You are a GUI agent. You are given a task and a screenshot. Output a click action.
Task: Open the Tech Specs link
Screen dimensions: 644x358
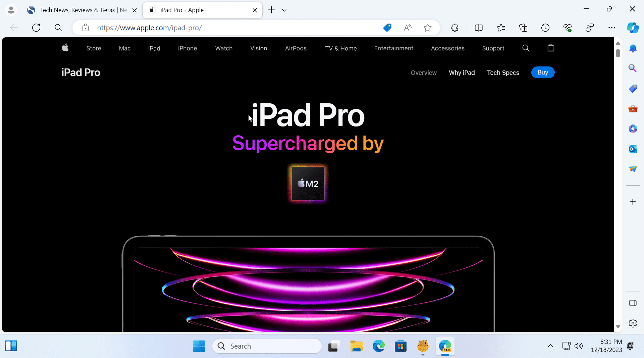pyautogui.click(x=503, y=72)
